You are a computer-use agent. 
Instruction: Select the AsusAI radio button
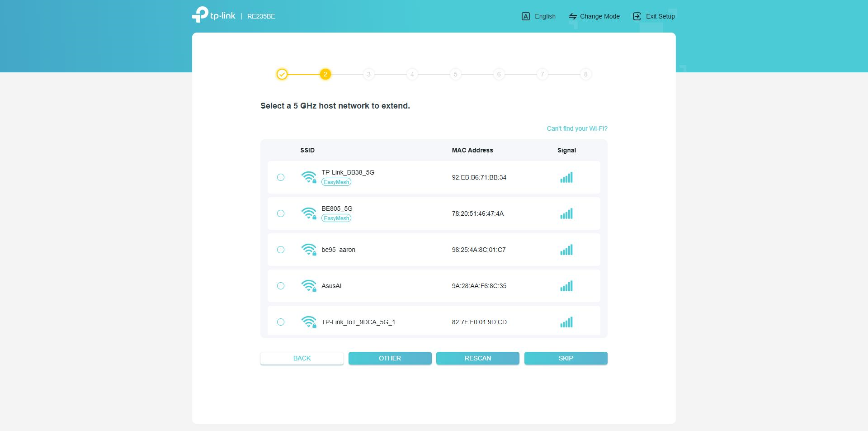tap(281, 286)
